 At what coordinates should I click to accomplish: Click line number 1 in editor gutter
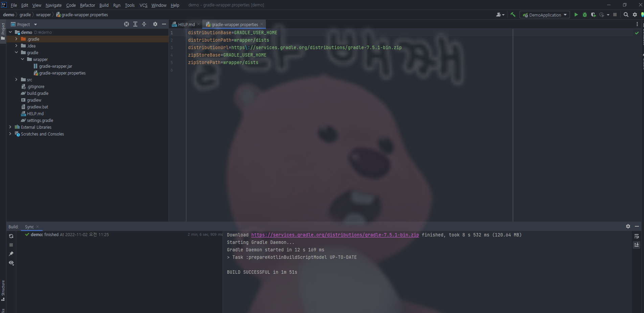pyautogui.click(x=172, y=33)
